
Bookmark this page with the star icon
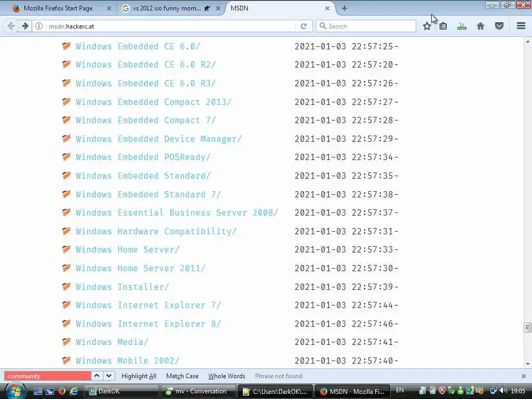click(x=427, y=26)
